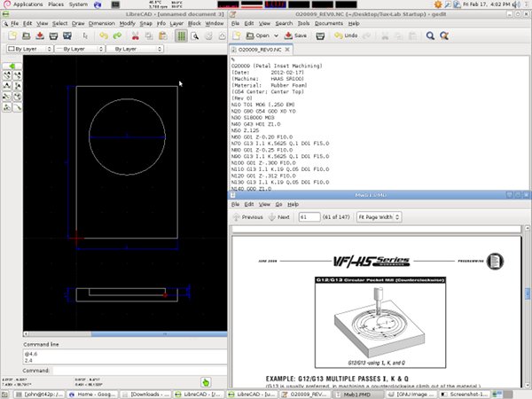The image size is (532, 399).
Task: Click the zoom magnifier icon in LibreCAD toolbar
Action: coord(195,35)
